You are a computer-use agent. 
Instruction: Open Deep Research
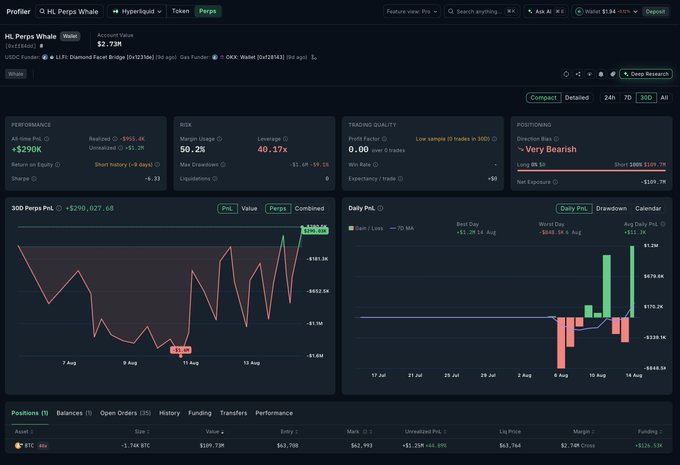(646, 74)
